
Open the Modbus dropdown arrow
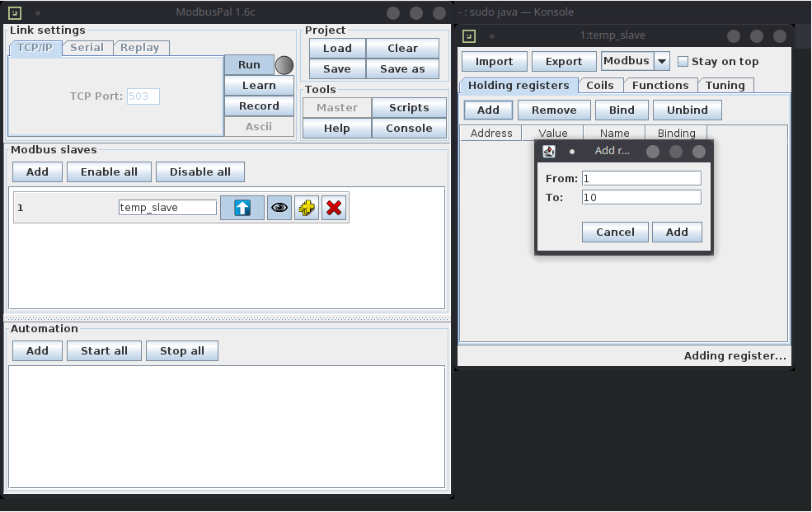(x=661, y=62)
